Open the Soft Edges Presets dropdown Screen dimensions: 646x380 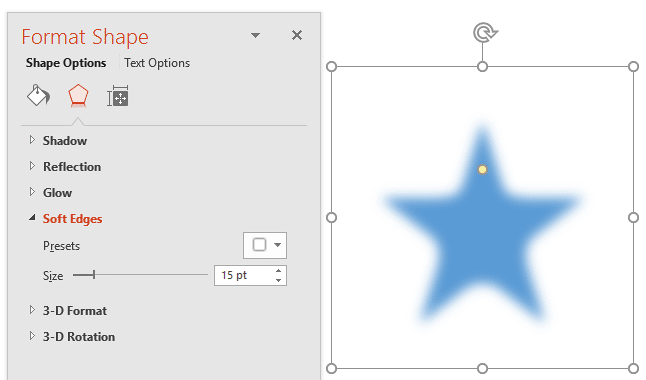point(265,245)
